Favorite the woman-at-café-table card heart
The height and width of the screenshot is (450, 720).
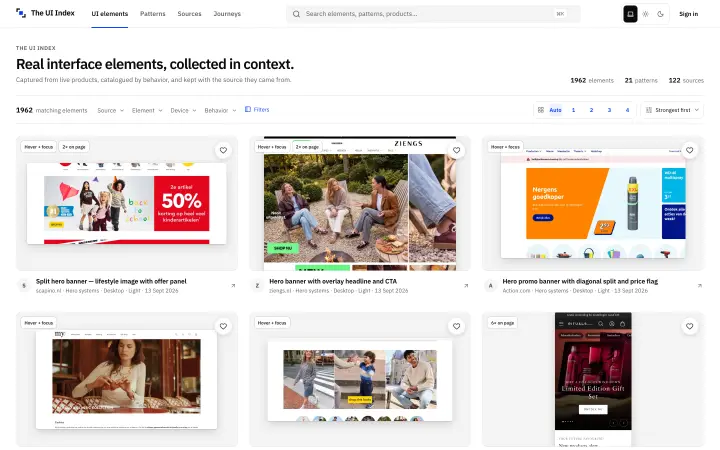pyautogui.click(x=223, y=326)
